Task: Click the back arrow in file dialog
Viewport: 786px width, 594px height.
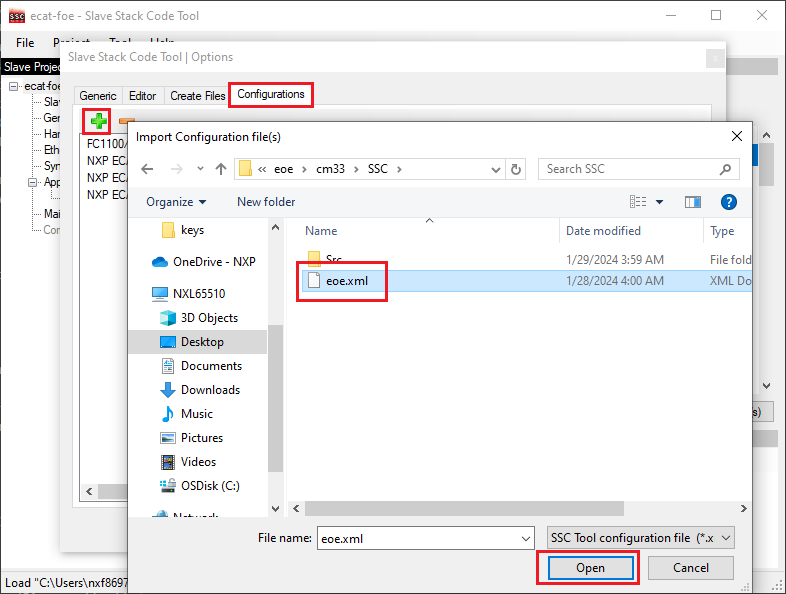Action: [x=147, y=169]
